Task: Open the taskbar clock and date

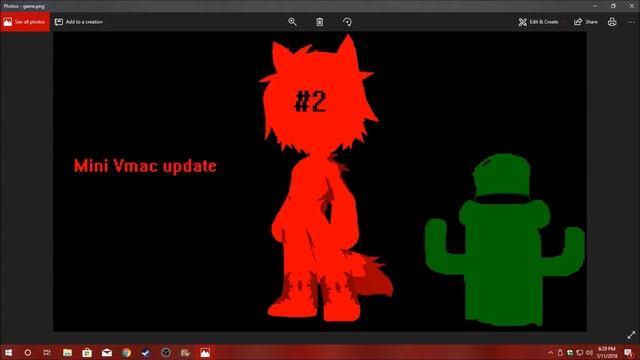Action: coord(607,352)
